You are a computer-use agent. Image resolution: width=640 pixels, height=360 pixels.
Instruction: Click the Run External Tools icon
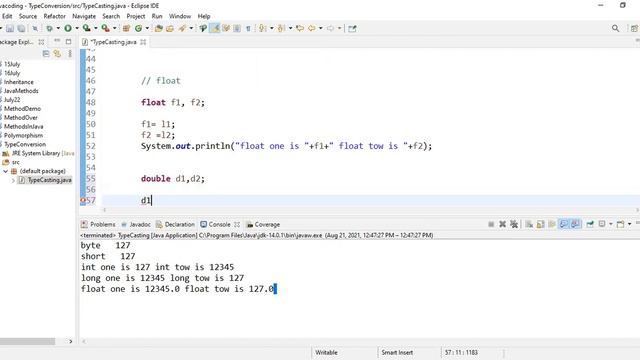pos(105,29)
